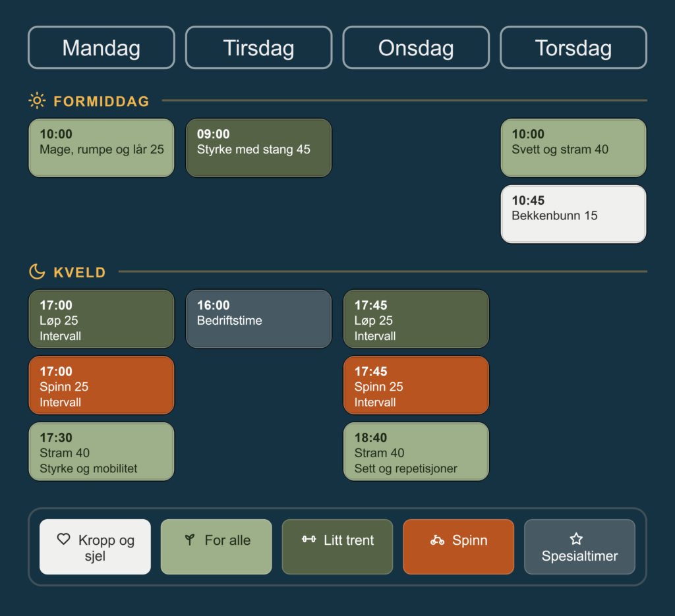Open the 16:00 Bedriftstime card
Image resolution: width=675 pixels, height=616 pixels.
point(258,319)
